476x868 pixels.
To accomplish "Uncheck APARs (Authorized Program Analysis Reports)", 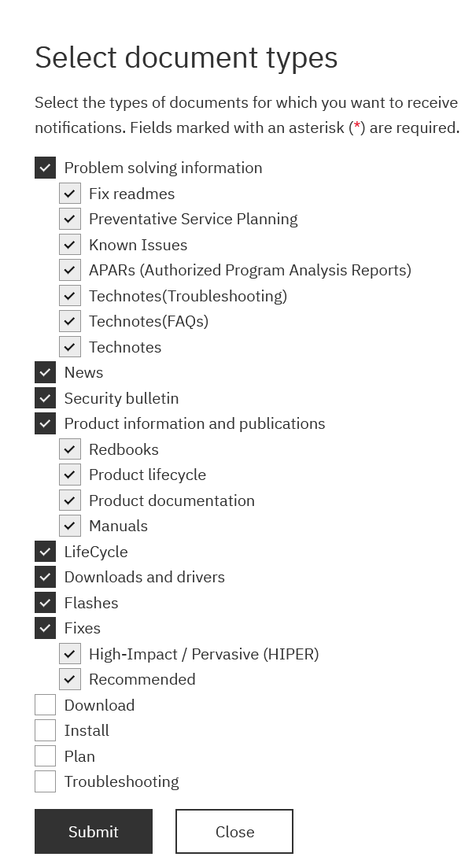I will click(x=70, y=270).
